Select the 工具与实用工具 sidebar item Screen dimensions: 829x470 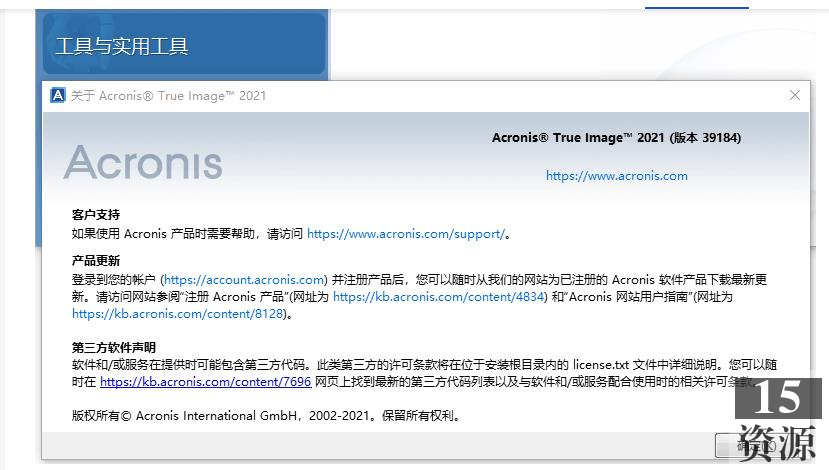[x=184, y=43]
